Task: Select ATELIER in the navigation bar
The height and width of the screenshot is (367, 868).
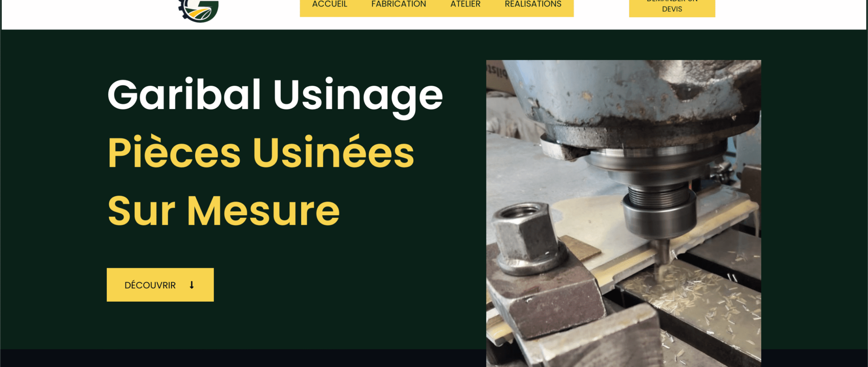Action: (465, 4)
